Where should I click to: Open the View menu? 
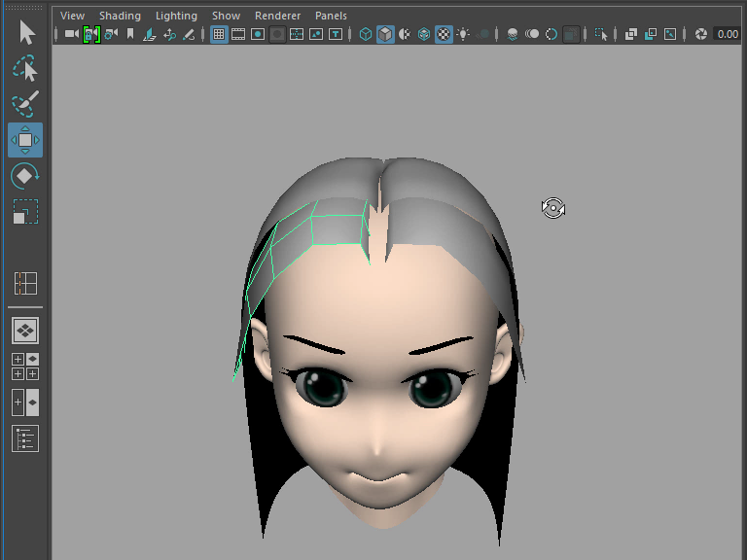72,16
